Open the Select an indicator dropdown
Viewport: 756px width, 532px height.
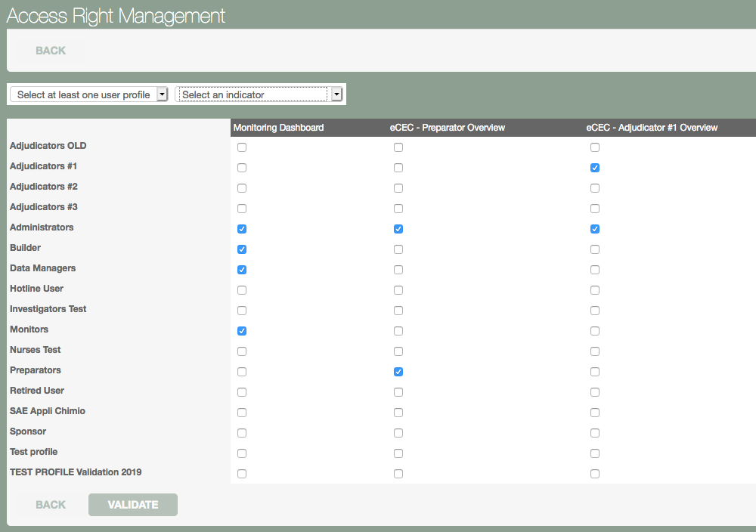253,94
